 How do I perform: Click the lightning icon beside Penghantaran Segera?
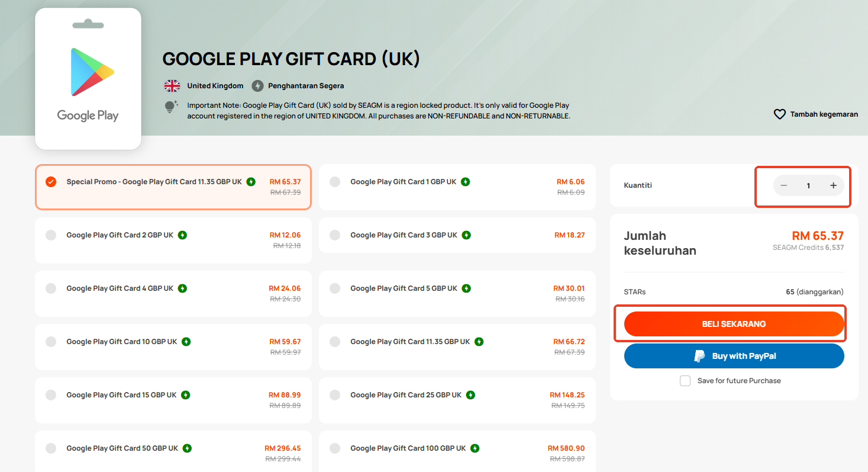pyautogui.click(x=257, y=86)
